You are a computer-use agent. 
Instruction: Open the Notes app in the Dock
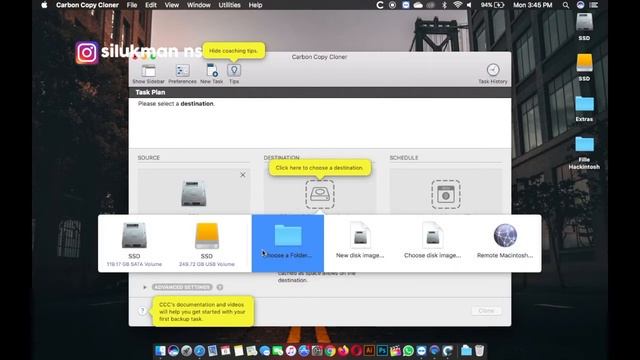click(x=239, y=351)
